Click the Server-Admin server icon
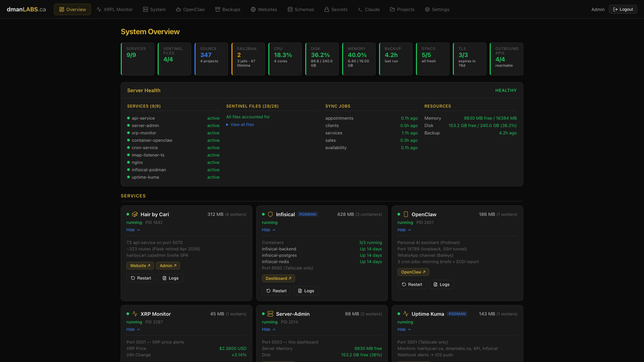This screenshot has height=362, width=644. tap(270, 314)
